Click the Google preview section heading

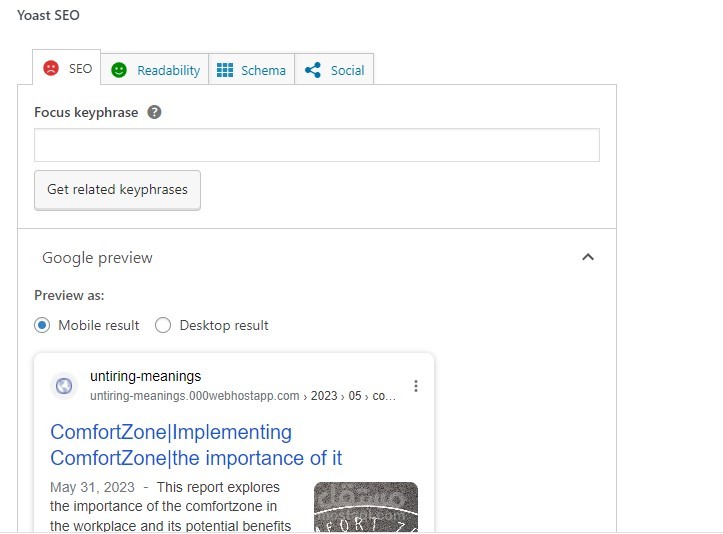tap(97, 258)
